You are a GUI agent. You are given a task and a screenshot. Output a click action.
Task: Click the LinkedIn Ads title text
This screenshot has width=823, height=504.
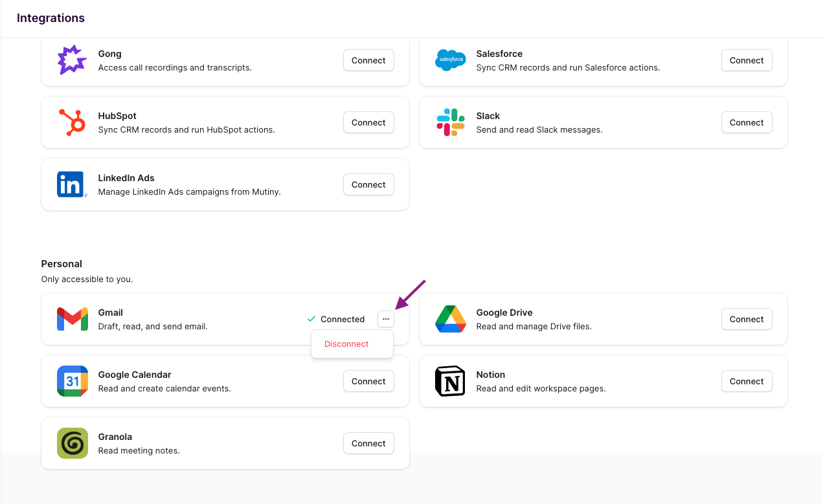(126, 178)
